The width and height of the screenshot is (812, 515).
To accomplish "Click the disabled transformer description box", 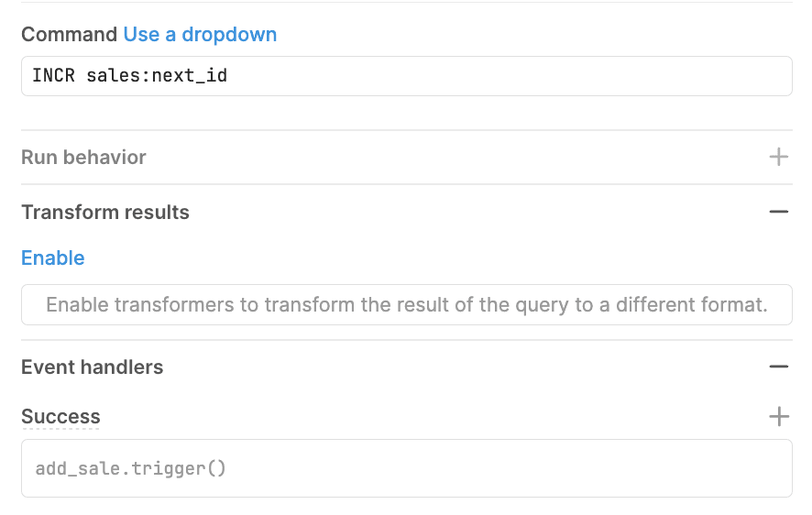I will [x=406, y=305].
